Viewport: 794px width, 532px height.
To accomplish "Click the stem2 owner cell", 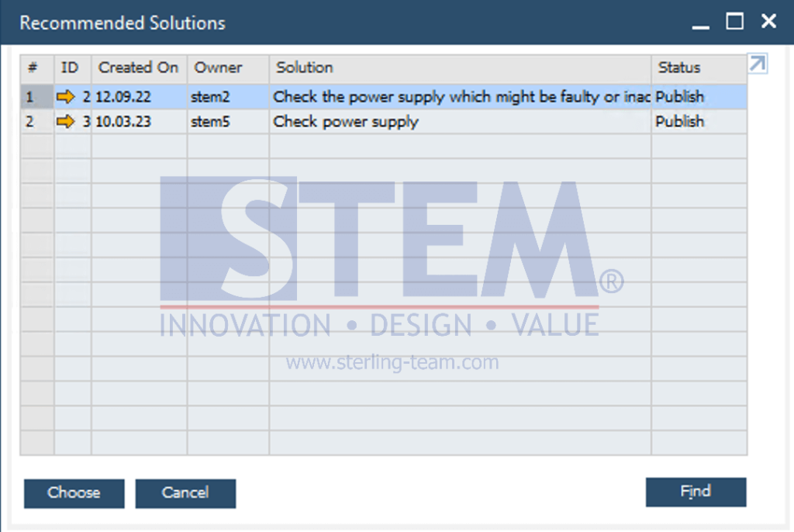I will pos(211,97).
